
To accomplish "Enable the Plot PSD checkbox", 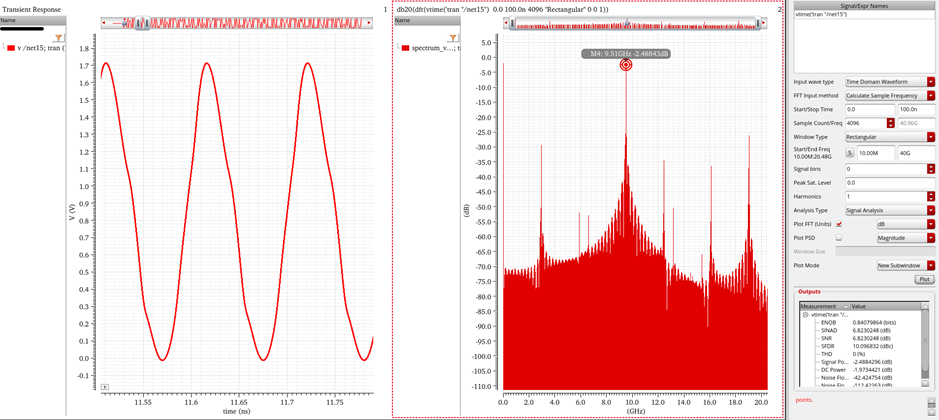I will pyautogui.click(x=839, y=238).
